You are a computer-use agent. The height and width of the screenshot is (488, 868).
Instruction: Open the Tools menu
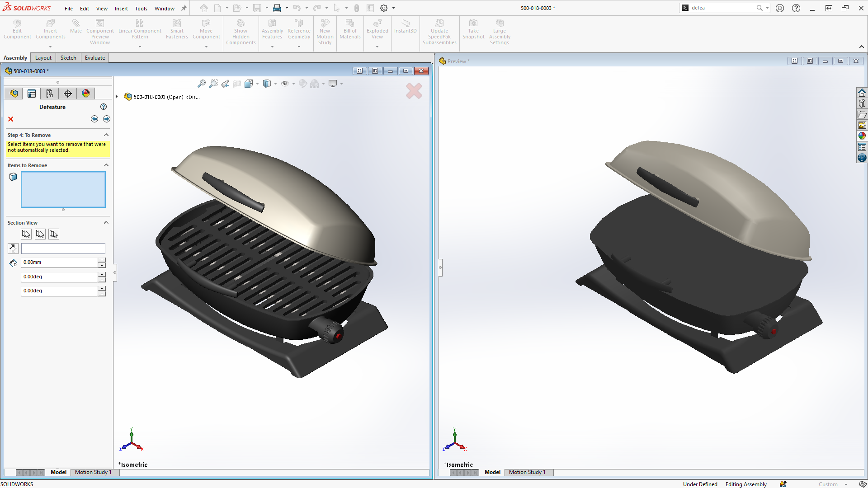coord(141,8)
